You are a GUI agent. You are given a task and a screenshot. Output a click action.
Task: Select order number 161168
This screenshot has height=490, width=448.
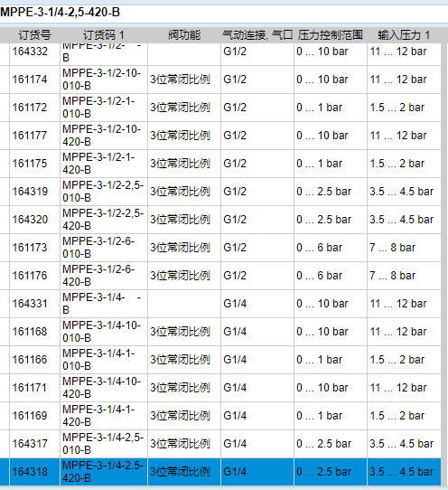click(30, 332)
